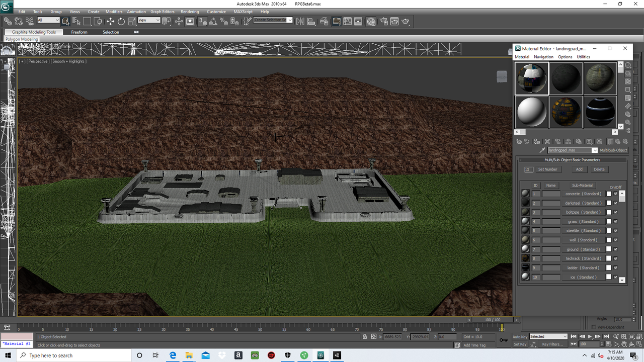Click the Pick Material from Object eyedropper
Image resolution: width=644 pixels, height=362 pixels.
coord(543,150)
